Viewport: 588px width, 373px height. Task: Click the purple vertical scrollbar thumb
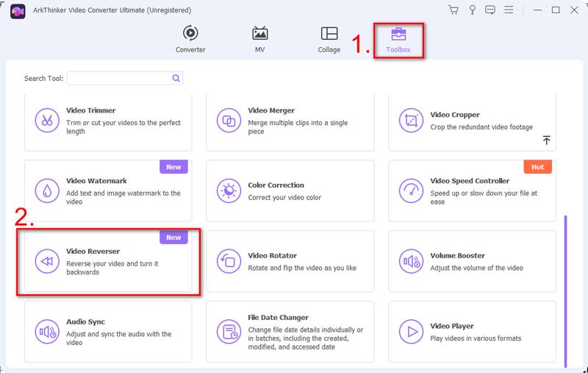565,291
